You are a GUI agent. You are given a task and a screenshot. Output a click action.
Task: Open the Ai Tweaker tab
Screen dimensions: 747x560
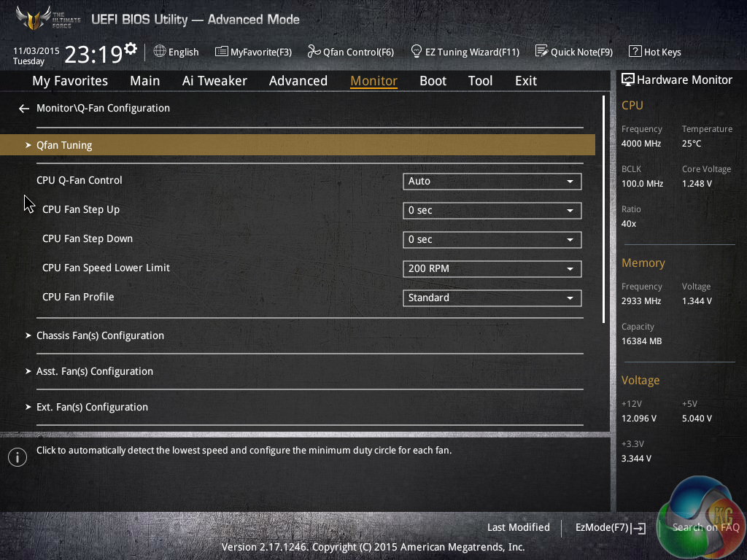(x=214, y=81)
